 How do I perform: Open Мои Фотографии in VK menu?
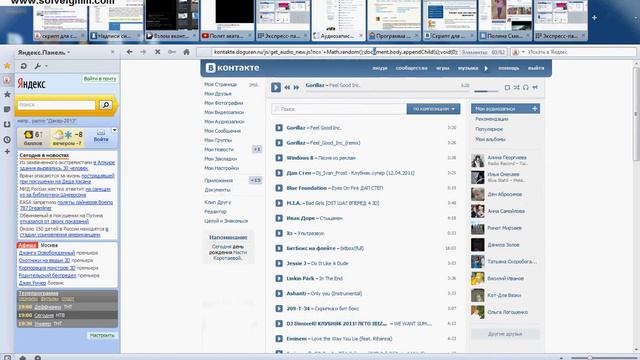pyautogui.click(x=224, y=103)
